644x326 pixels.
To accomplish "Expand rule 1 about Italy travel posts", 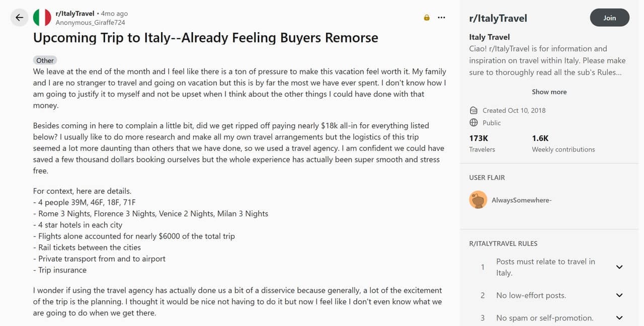I will (619, 267).
